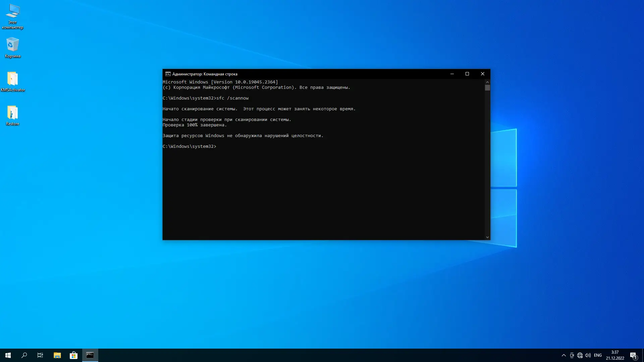Open the clock showing 3:37
644x362 pixels.
pos(615,355)
